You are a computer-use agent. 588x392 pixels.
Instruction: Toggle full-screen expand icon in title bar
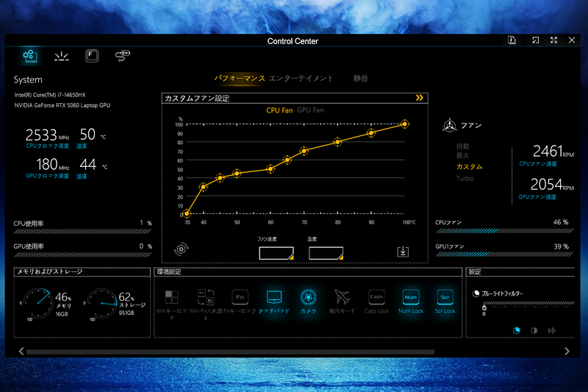pyautogui.click(x=553, y=40)
